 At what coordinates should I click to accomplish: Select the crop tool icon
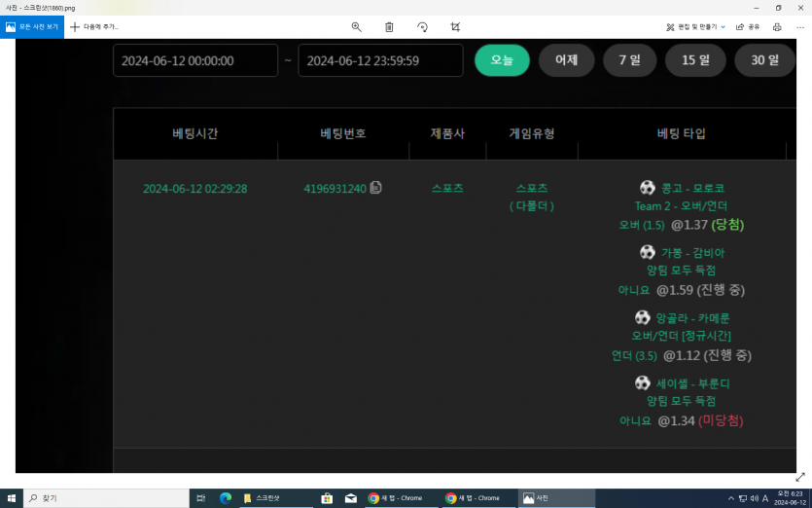(455, 27)
